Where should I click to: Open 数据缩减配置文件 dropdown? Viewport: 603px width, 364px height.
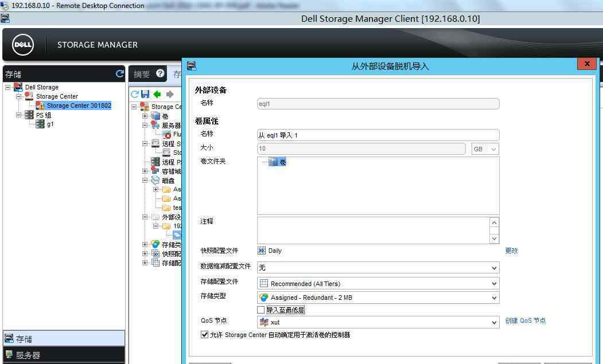tap(378, 268)
